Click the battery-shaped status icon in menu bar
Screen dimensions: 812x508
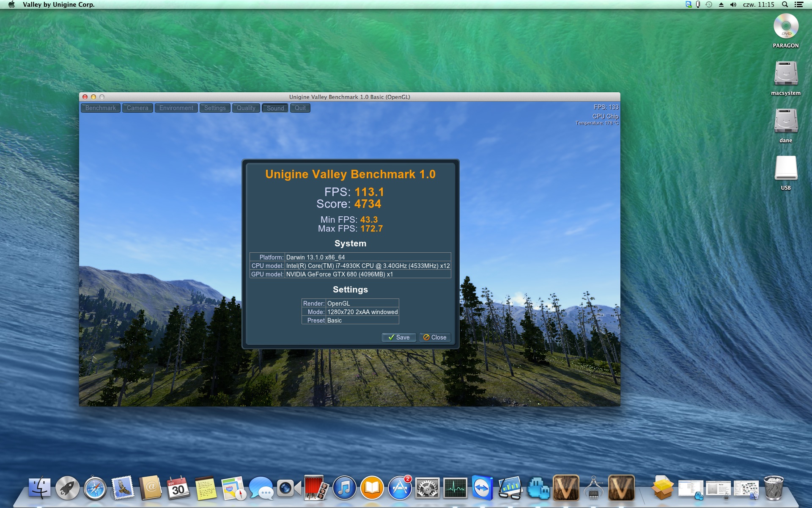pyautogui.click(x=698, y=5)
